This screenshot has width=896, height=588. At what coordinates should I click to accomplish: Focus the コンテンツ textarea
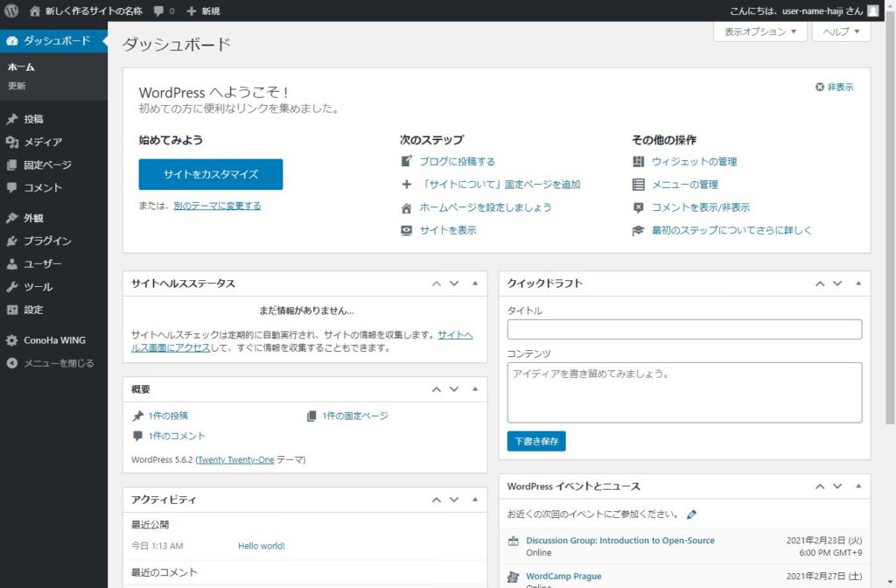click(x=684, y=393)
